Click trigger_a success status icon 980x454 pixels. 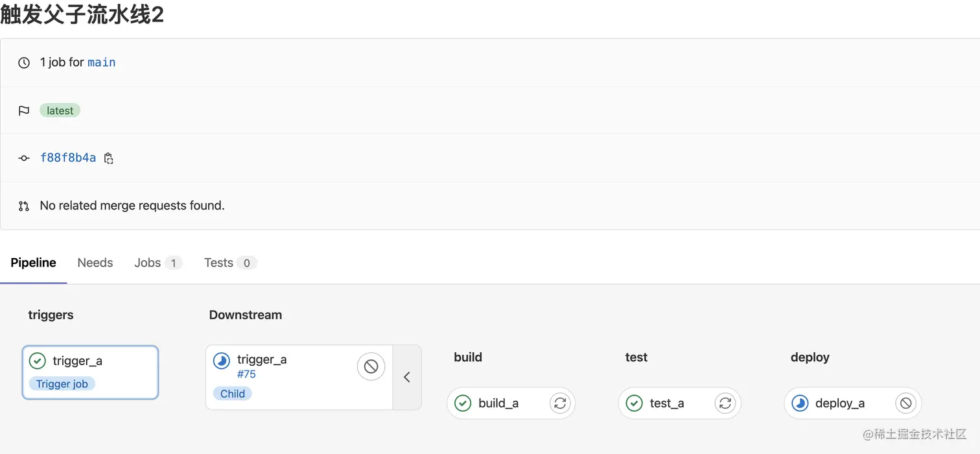(x=38, y=361)
